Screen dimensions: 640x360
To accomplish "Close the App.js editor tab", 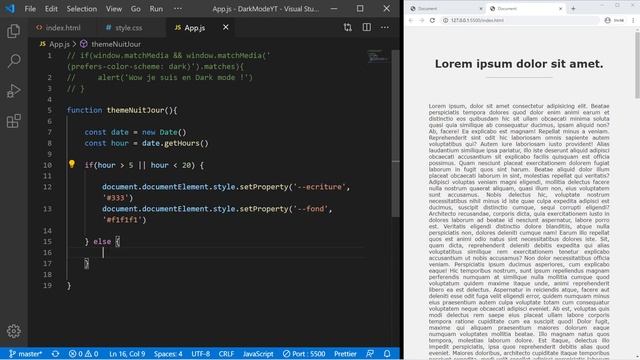I will pos(226,27).
